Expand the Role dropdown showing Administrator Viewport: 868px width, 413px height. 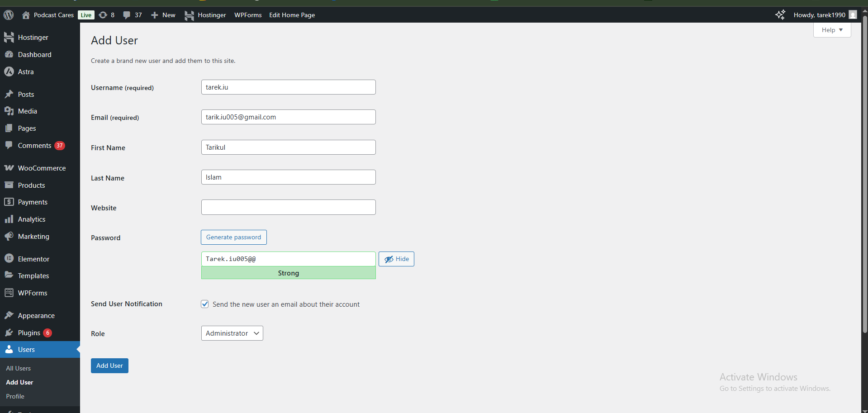tap(232, 333)
